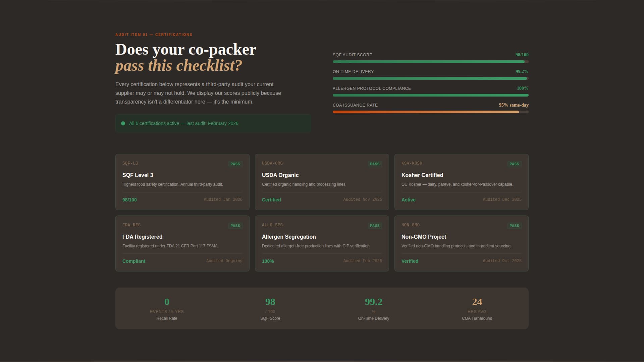Click the PASS badge on Non-GMO Project card
Viewport: 644px width, 362px height.
pyautogui.click(x=514, y=225)
